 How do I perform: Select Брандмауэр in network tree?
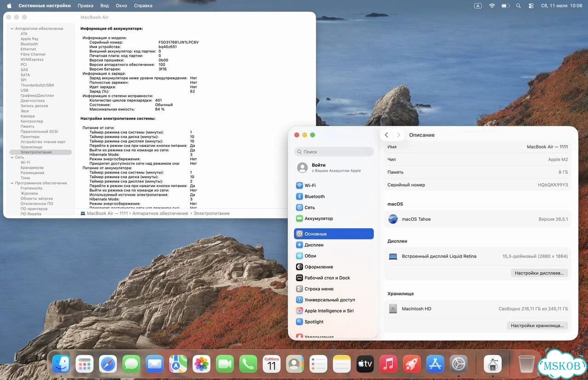pos(32,168)
